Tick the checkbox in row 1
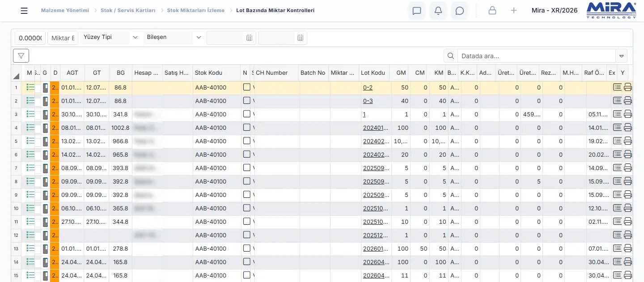 point(247,87)
